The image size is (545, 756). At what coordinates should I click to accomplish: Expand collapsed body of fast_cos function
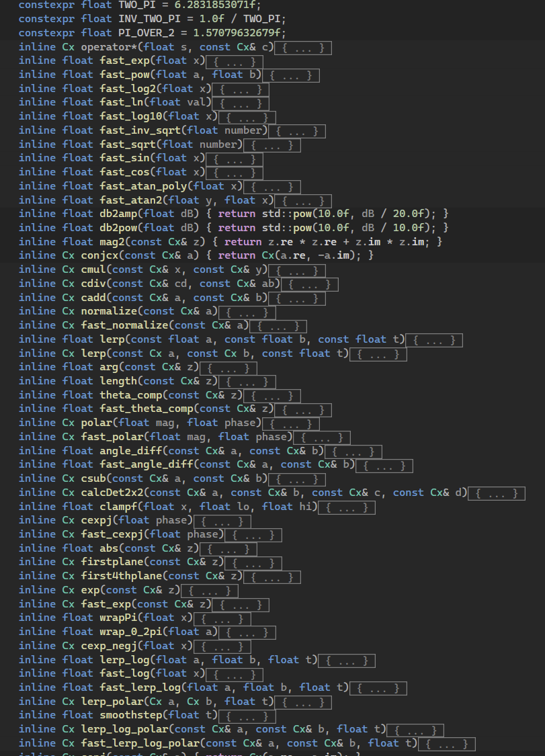point(235,173)
